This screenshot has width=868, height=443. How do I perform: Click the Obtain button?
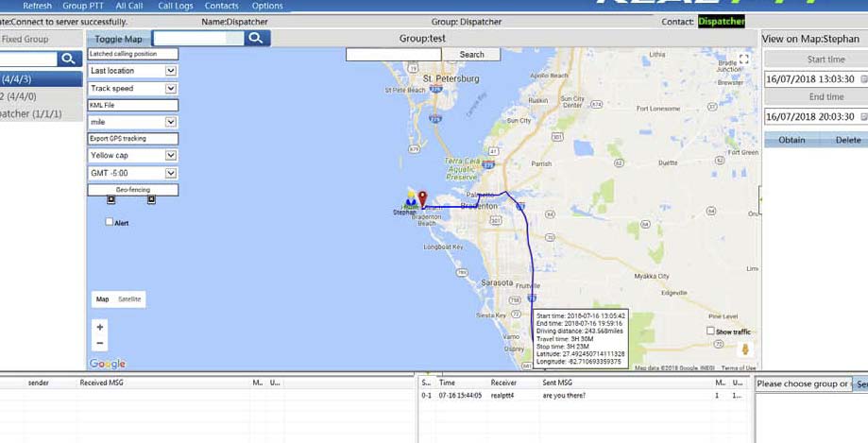coord(791,140)
